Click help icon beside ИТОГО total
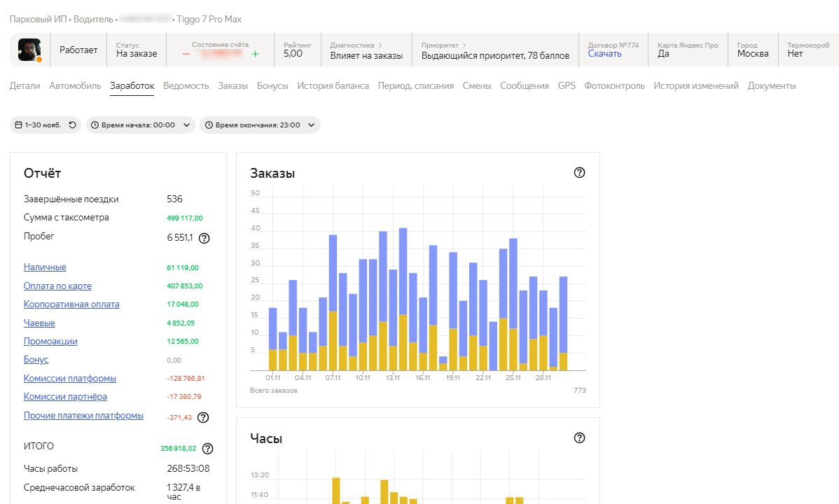Viewport: 839px width, 504px height. [x=207, y=449]
